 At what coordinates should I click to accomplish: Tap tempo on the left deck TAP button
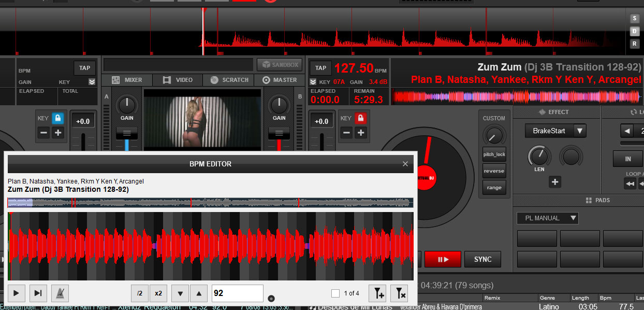[x=84, y=68]
